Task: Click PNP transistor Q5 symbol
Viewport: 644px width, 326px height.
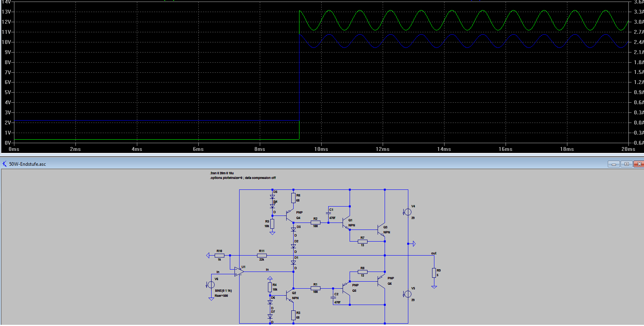Action: 346,288
